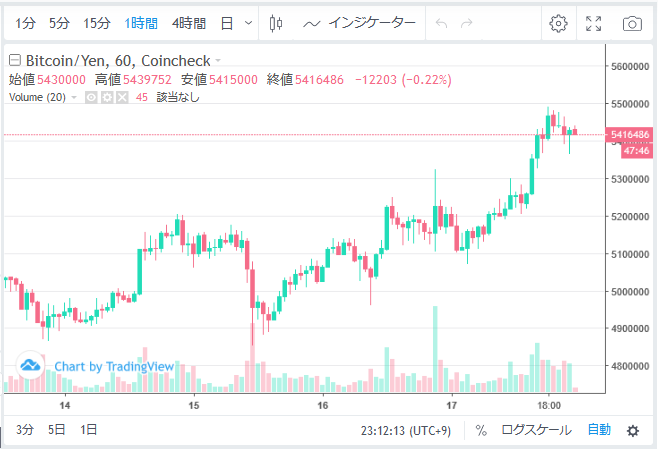Viewport: 658px width, 451px height.
Task: Switch to the 15分 interval
Action: (x=97, y=23)
